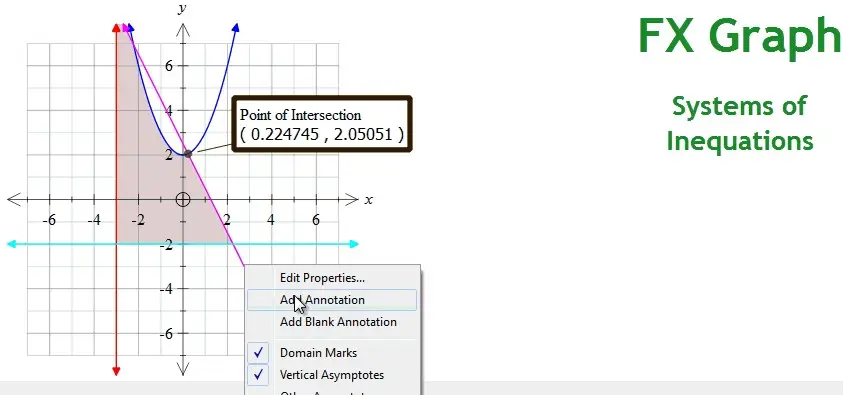Click the gray intersection point dot
Screen dimensions: 843x395
pyautogui.click(x=188, y=154)
